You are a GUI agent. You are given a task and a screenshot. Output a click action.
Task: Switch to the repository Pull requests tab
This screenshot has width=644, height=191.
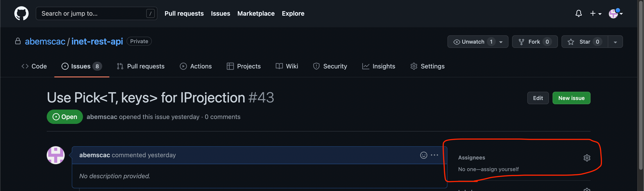pos(140,66)
